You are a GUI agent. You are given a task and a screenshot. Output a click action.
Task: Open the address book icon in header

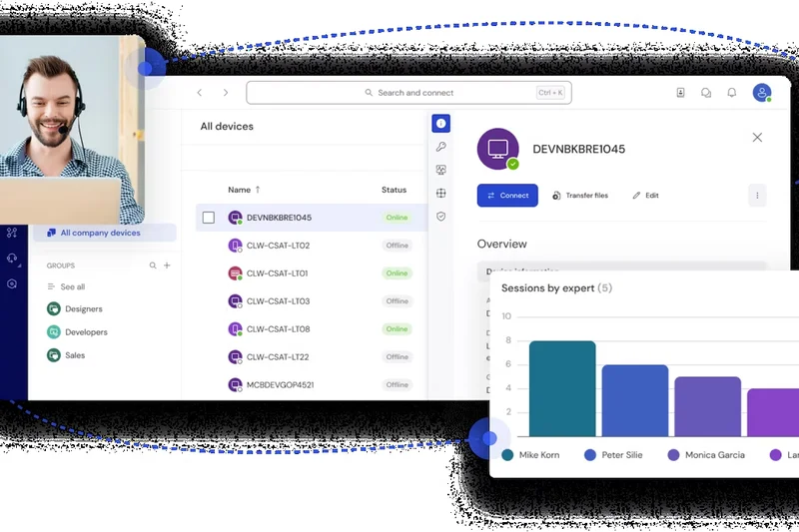[680, 93]
